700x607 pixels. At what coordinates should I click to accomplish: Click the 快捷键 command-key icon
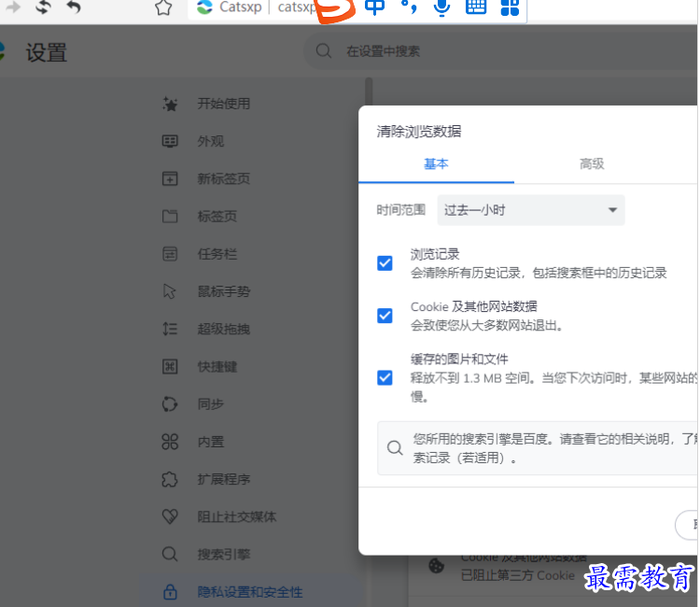170,367
